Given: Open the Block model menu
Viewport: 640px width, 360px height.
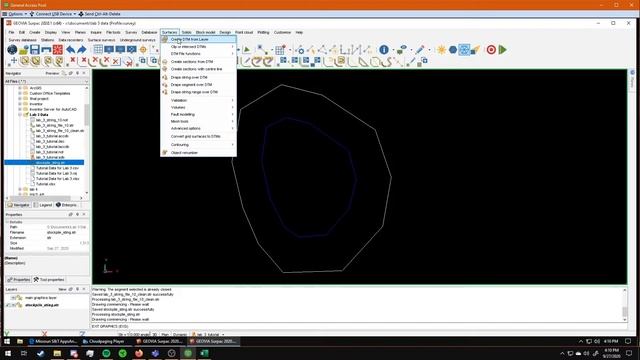Looking at the screenshot, I should [x=205, y=32].
